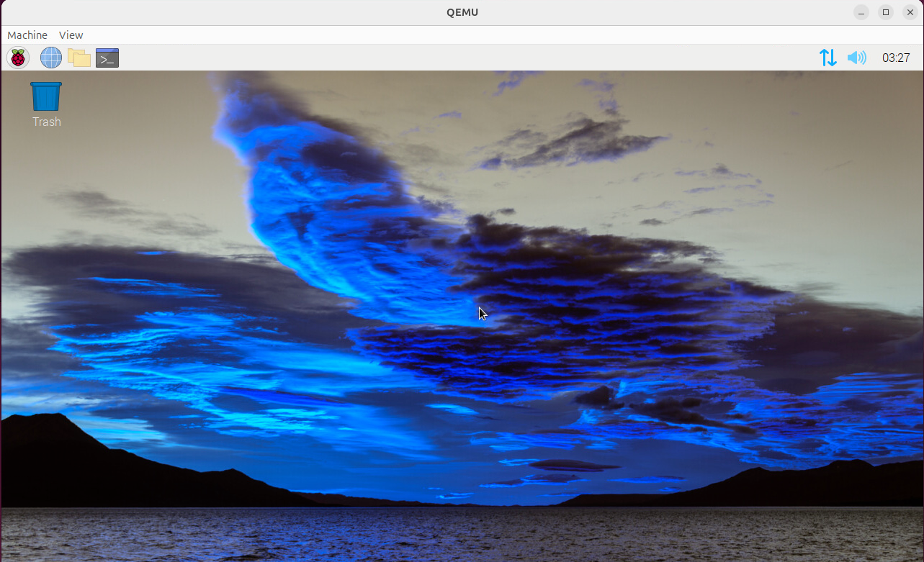The width and height of the screenshot is (924, 562).
Task: Select the Trash desktop icon
Action: tap(46, 96)
